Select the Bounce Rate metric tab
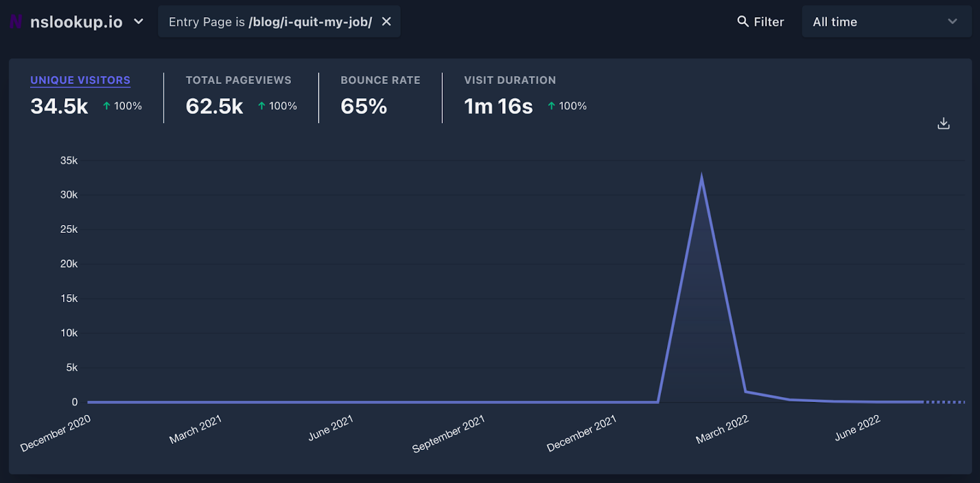Viewport: 980px width, 483px height. (x=380, y=80)
